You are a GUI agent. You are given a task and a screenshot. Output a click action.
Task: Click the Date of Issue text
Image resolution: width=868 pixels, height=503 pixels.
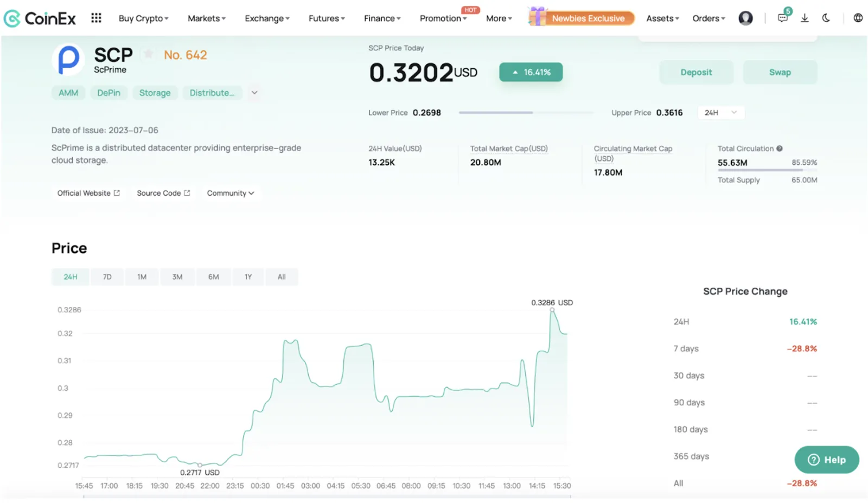click(x=105, y=130)
